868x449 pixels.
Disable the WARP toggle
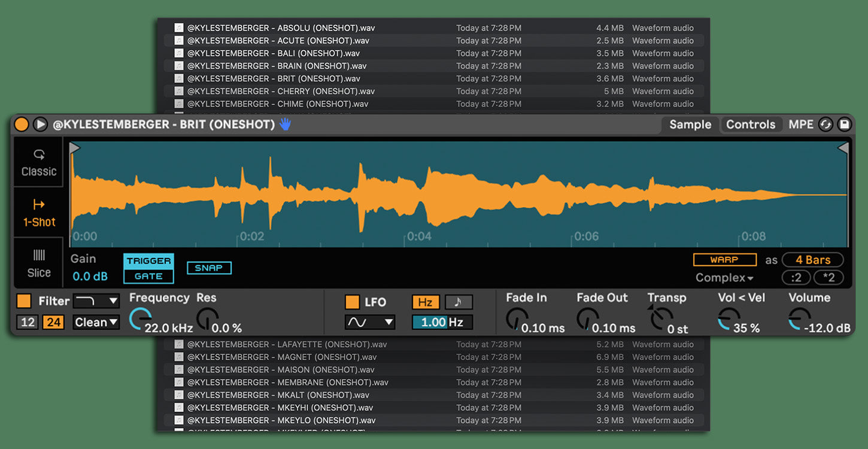point(724,260)
